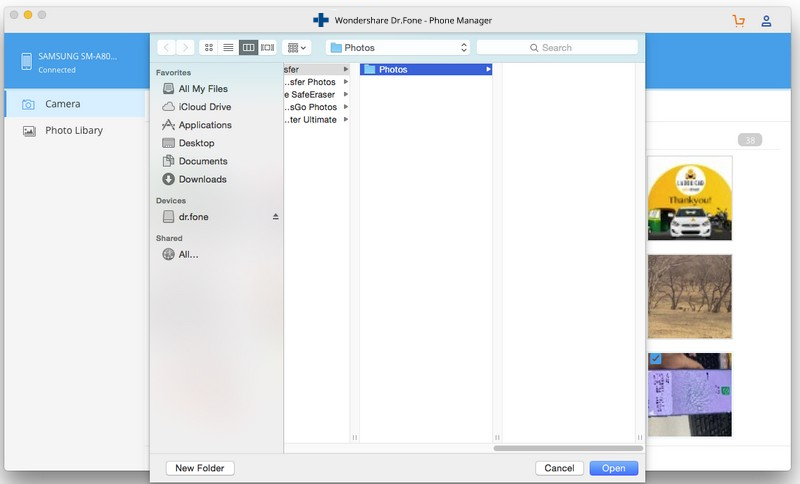Uncheck the purple banknote photo checkbox
The width and height of the screenshot is (800, 484).
click(656, 359)
